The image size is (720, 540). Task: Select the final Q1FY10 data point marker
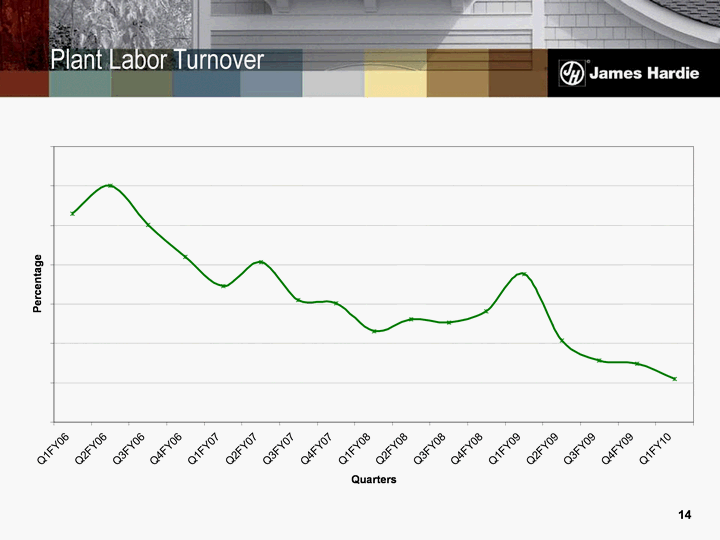[x=674, y=379]
